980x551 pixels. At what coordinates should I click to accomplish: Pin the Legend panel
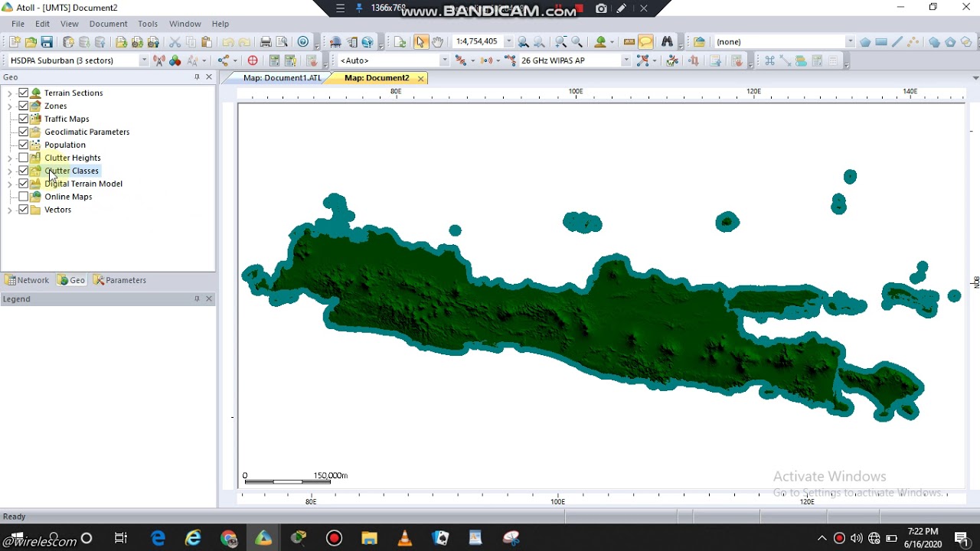point(197,299)
